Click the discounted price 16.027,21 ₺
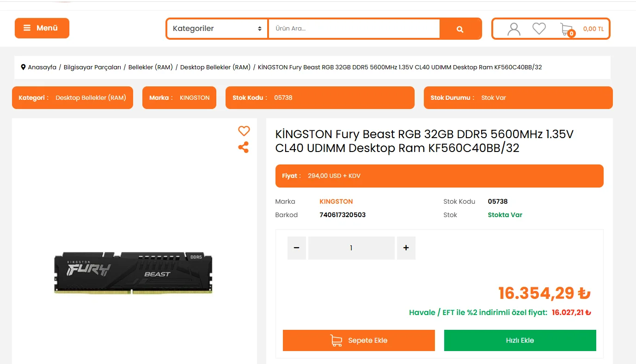Image resolution: width=636 pixels, height=364 pixels. 572,313
